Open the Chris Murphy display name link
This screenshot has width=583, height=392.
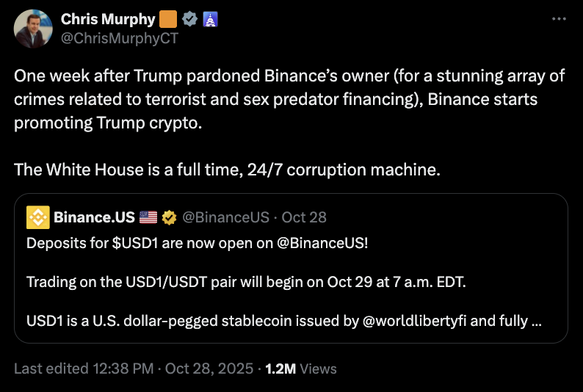pos(108,19)
